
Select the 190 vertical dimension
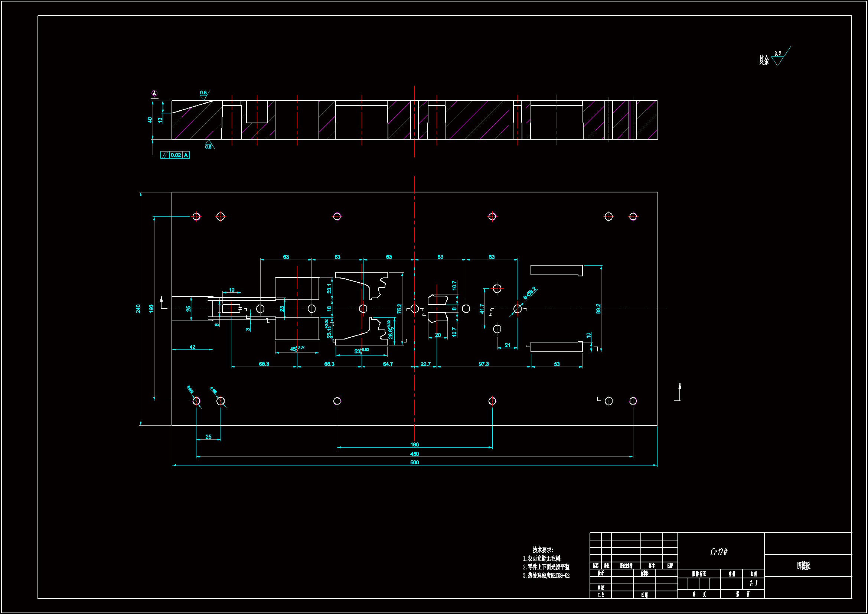[151, 309]
